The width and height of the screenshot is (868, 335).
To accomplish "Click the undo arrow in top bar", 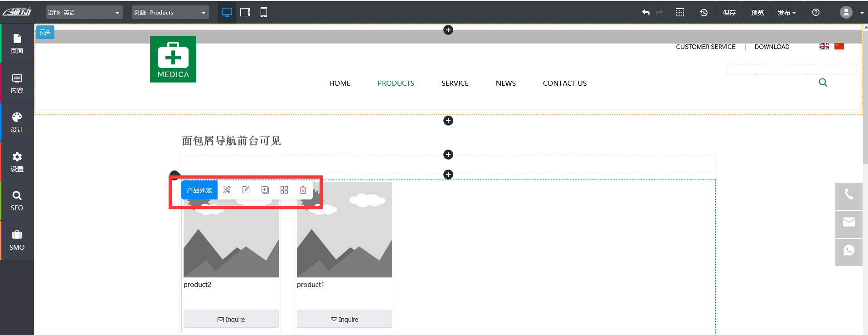I will tap(646, 13).
